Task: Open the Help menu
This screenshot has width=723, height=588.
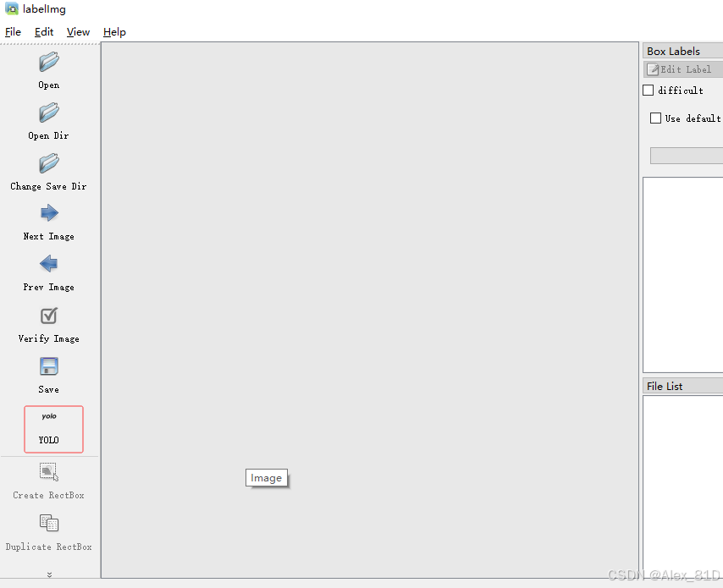Action: [x=114, y=32]
